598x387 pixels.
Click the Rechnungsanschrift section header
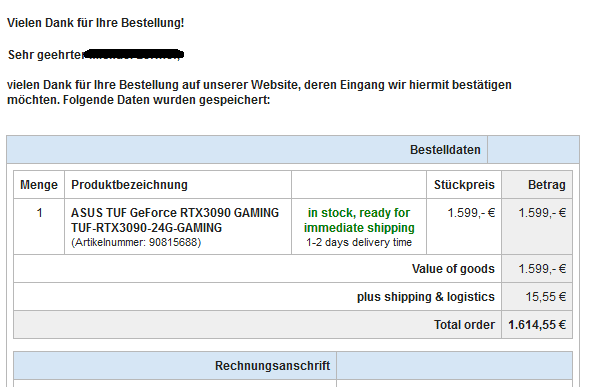272,366
